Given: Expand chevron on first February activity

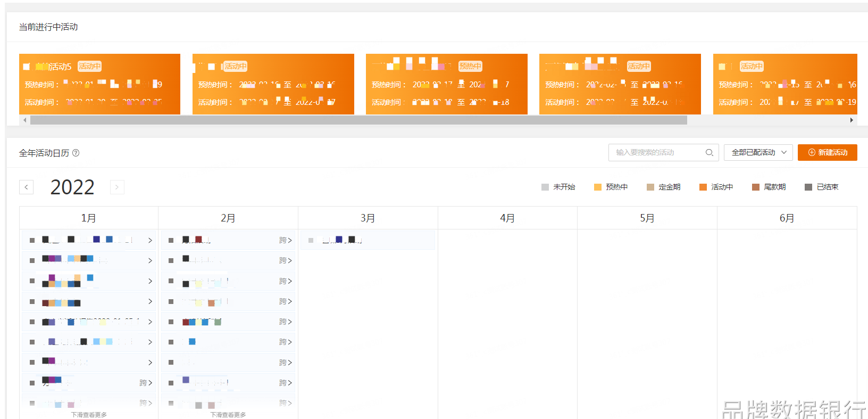Looking at the screenshot, I should pyautogui.click(x=289, y=241).
